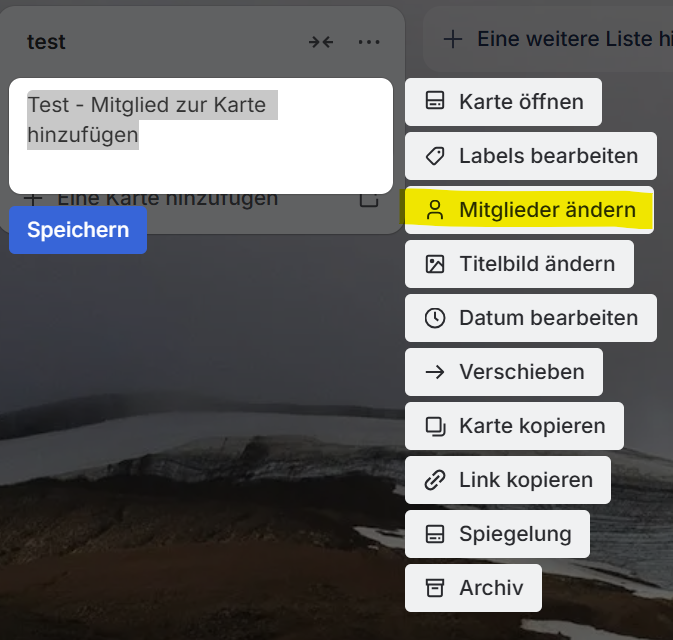Click the plus icon to add a list
Viewport: 673px width, 640px height.
[453, 40]
